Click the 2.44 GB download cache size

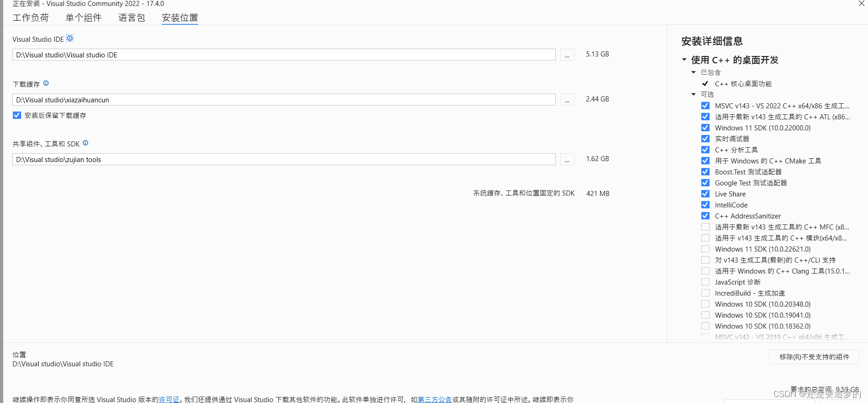(x=597, y=99)
